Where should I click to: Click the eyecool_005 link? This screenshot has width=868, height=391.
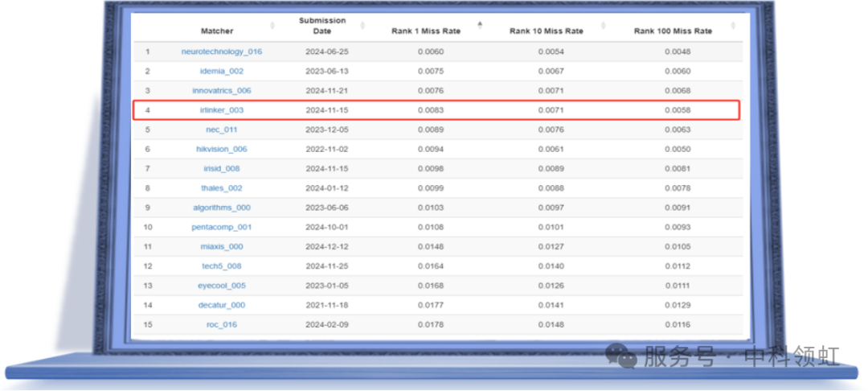point(222,286)
